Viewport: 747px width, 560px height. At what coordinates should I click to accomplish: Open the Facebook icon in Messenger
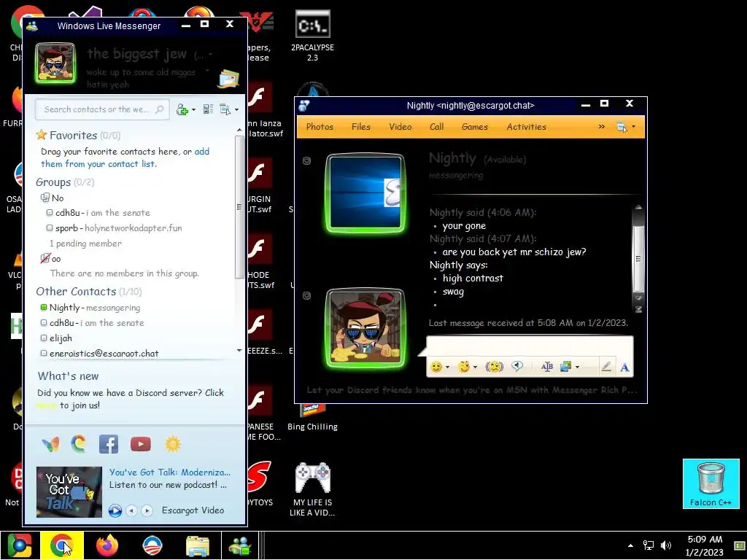click(109, 444)
